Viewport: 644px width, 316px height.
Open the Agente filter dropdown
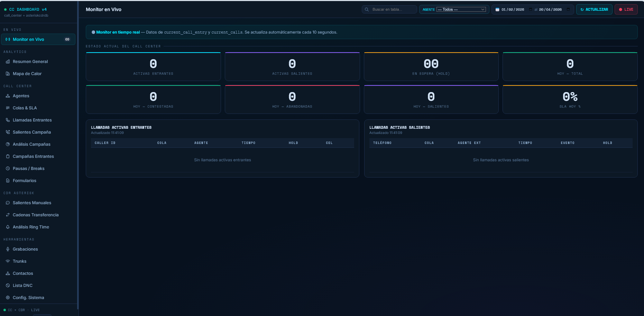pyautogui.click(x=461, y=9)
